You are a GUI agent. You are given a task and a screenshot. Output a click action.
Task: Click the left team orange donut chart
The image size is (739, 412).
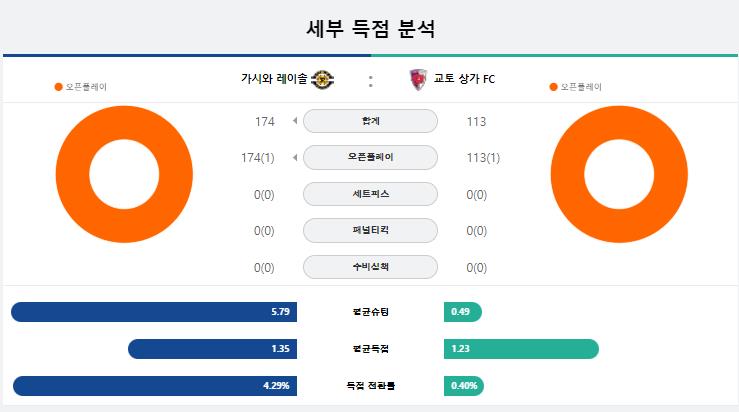(x=124, y=174)
